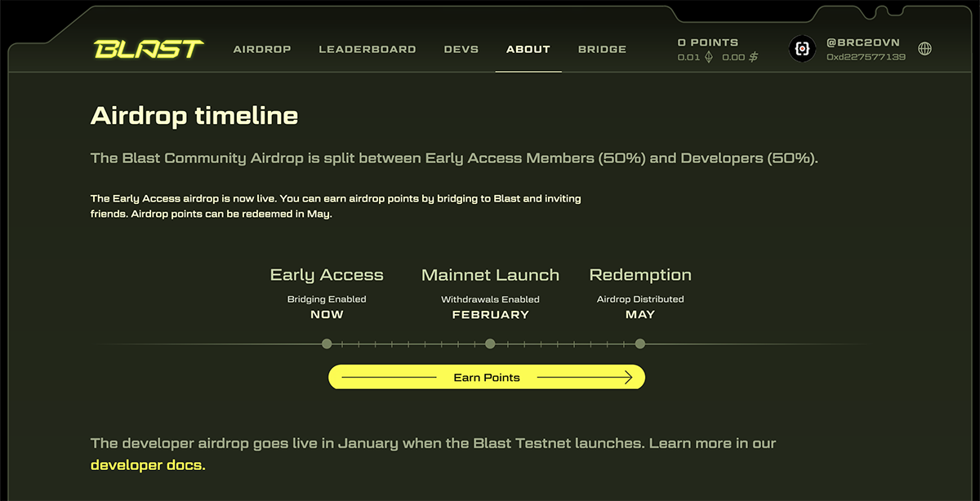Screen dimensions: 980x501
Task: Click the 0.01 ETH balance value
Action: pyautogui.click(x=689, y=57)
